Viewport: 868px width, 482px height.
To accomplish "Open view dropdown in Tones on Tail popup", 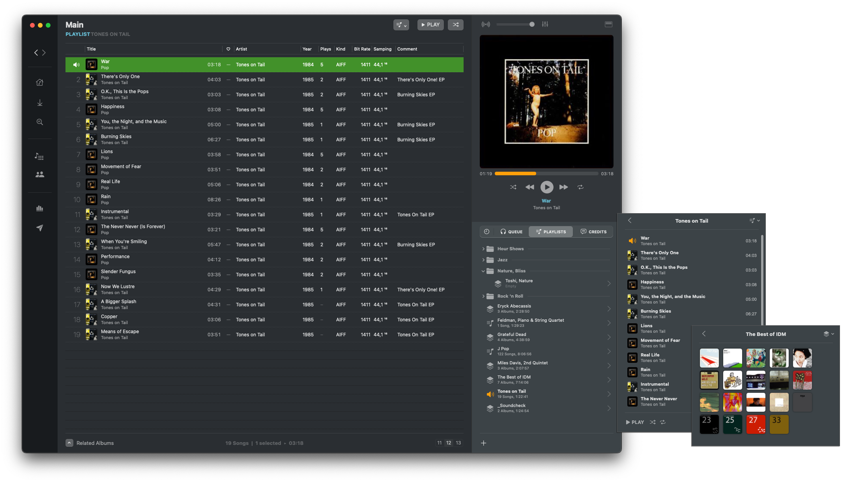I will coord(754,221).
